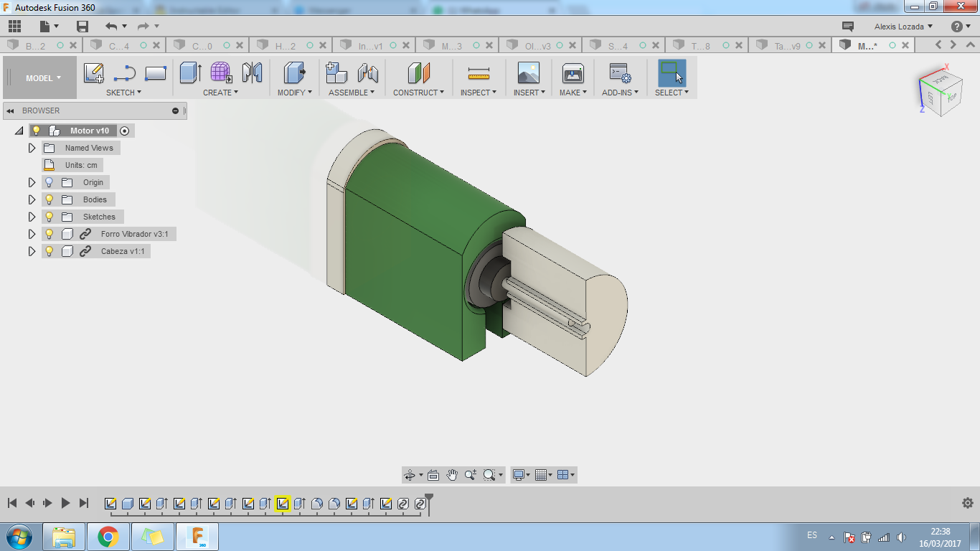This screenshot has width=980, height=551.
Task: Open the File menu button
Action: pos(48,27)
